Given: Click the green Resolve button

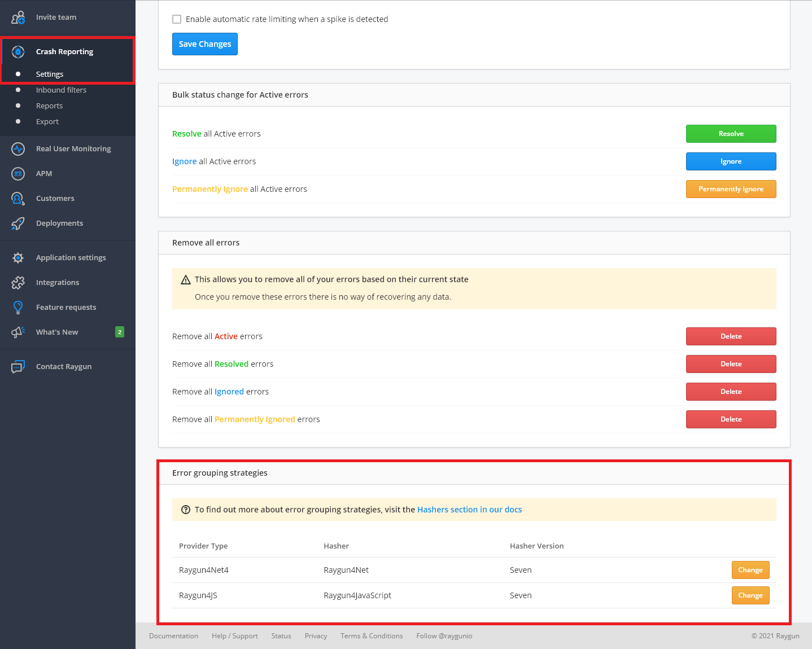Looking at the screenshot, I should (731, 134).
